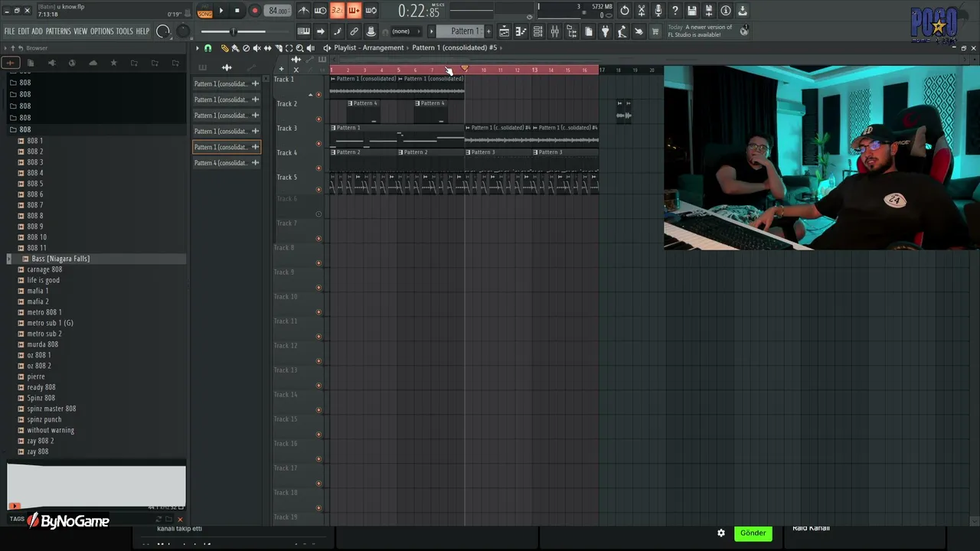
Task: Stop playback with the stop button
Action: click(x=237, y=11)
